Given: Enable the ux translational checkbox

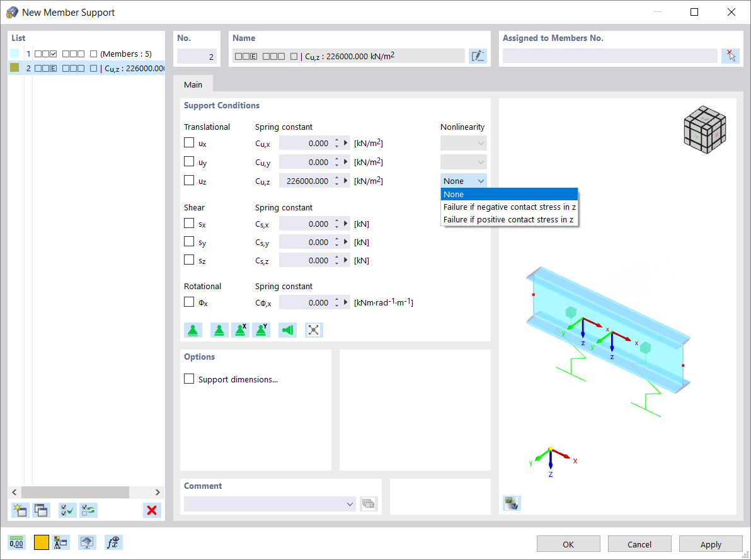Looking at the screenshot, I should [x=189, y=143].
